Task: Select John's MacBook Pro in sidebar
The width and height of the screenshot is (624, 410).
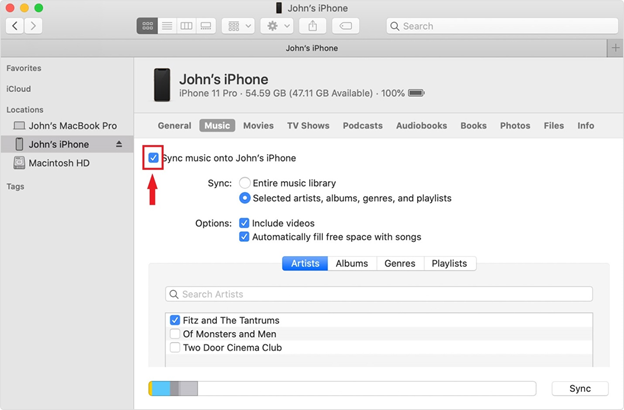Action: coord(67,126)
